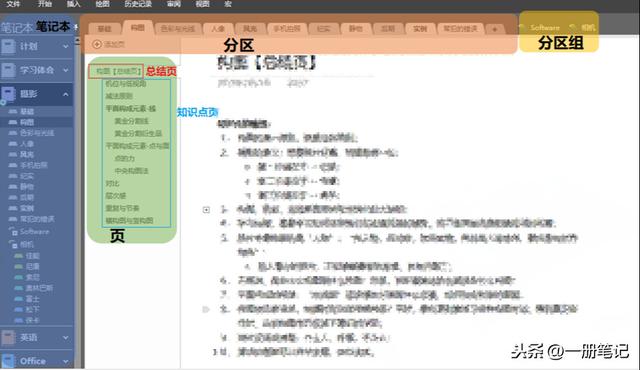Screen dimensions: 640x370
Task: Open the 文件 menu
Action: pyautogui.click(x=13, y=4)
